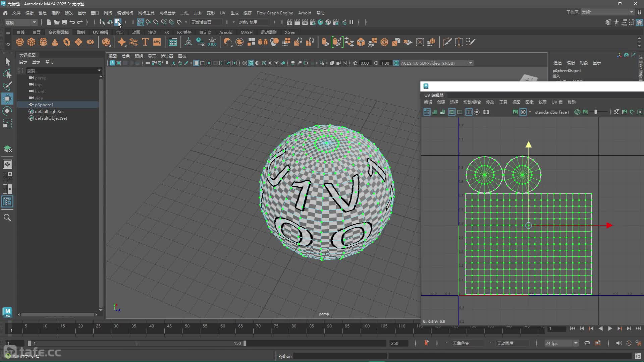The height and width of the screenshot is (362, 644).
Task: Open the SVG creation tool
Action: (157, 42)
